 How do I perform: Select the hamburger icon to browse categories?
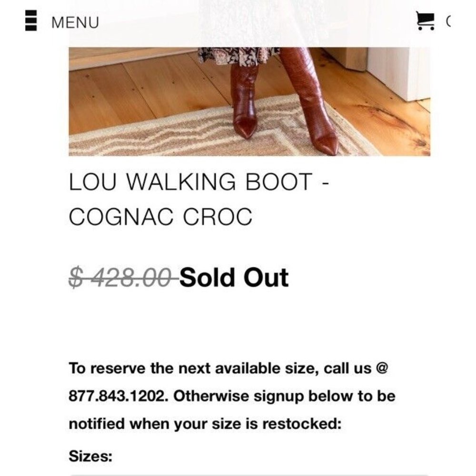coord(31,20)
